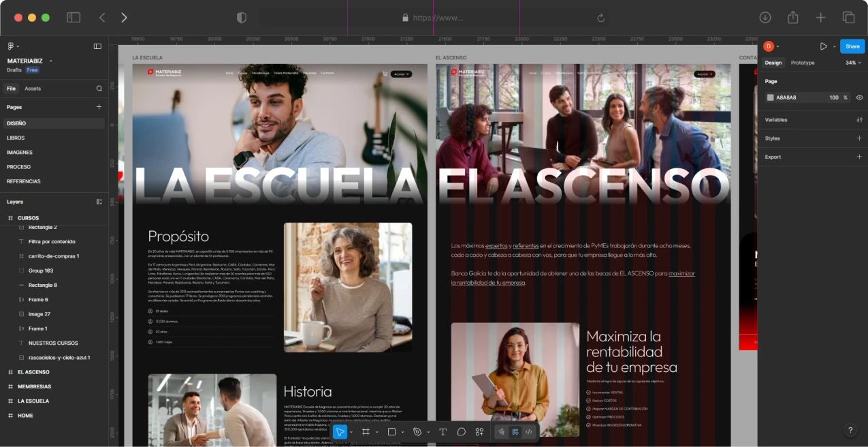Open the help question mark button
This screenshot has width=868, height=447.
[x=850, y=430]
